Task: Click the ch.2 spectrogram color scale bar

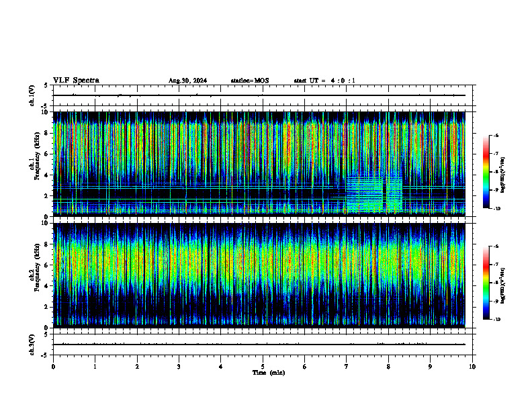Action: click(x=486, y=283)
